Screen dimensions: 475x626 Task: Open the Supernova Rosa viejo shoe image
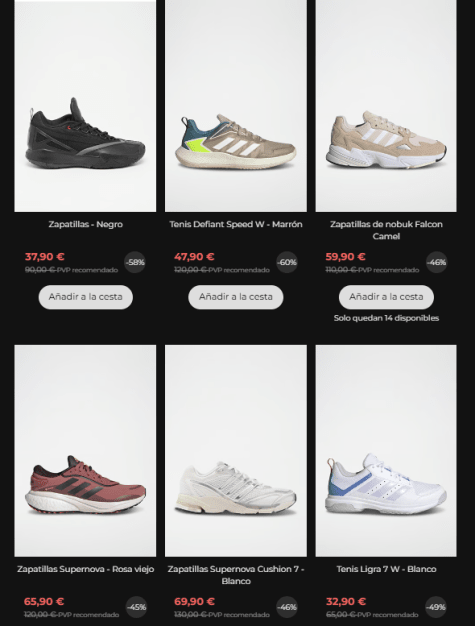pyautogui.click(x=85, y=451)
